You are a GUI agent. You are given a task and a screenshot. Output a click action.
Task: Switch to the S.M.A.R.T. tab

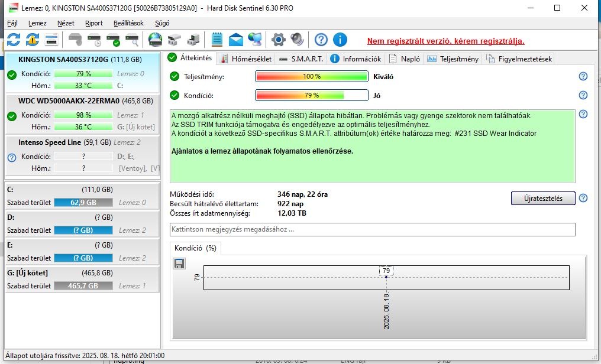click(x=301, y=58)
